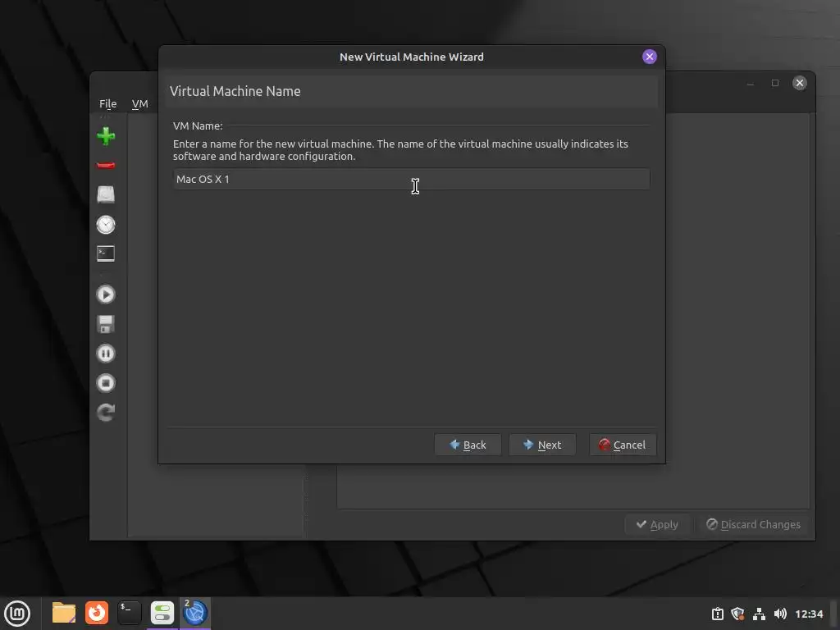Click the floppy save state icon

point(106,324)
